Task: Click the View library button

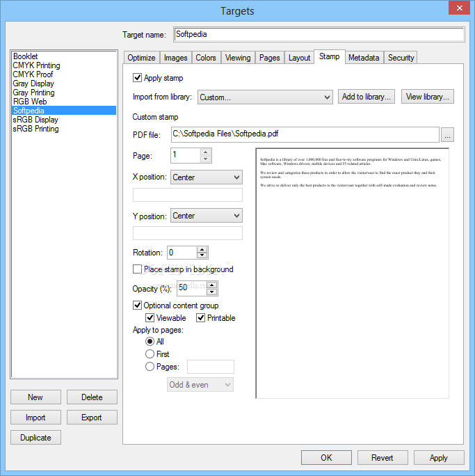Action: [428, 97]
